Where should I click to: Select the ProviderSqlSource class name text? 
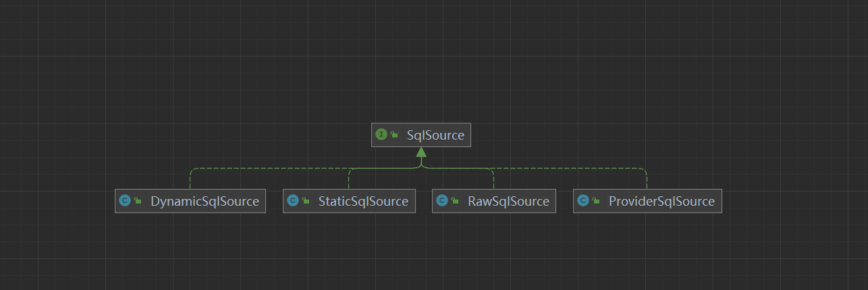coord(661,201)
